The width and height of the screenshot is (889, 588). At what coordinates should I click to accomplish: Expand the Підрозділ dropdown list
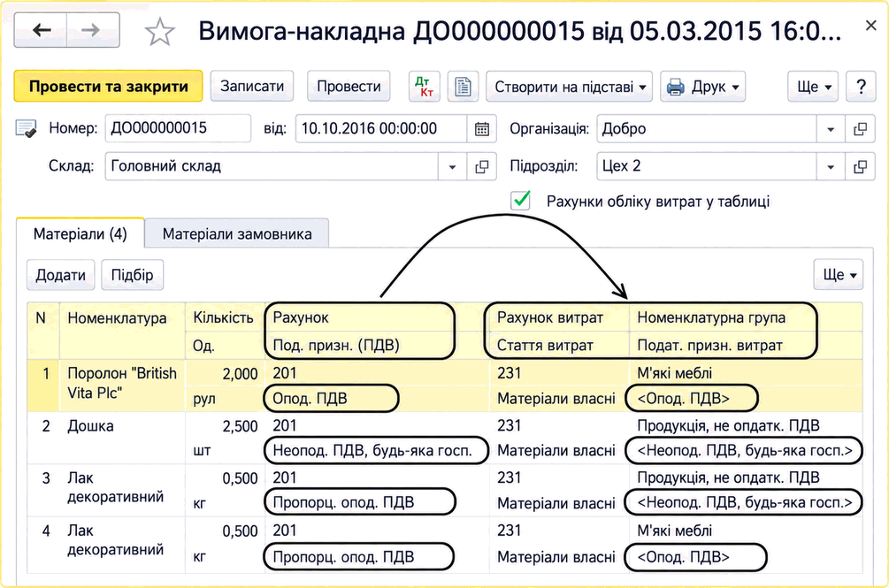831,166
